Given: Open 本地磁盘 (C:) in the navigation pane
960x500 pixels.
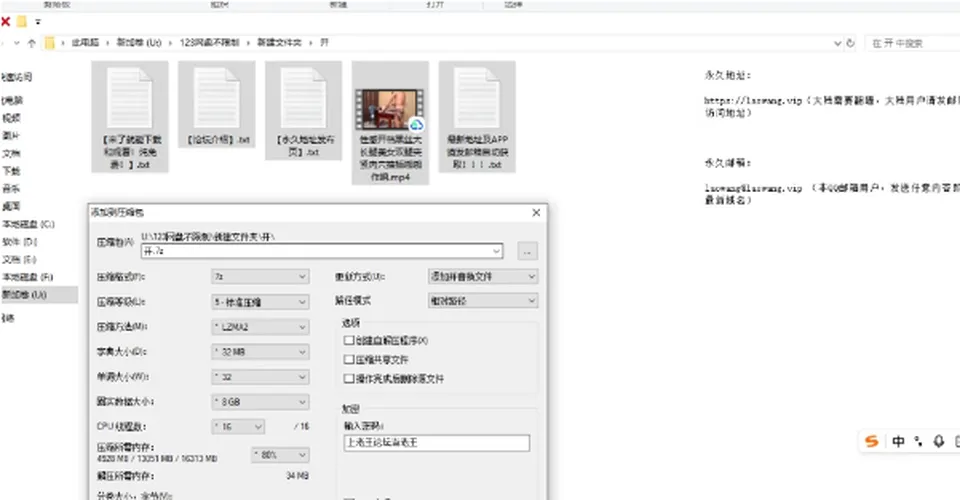Looking at the screenshot, I should pos(28,224).
